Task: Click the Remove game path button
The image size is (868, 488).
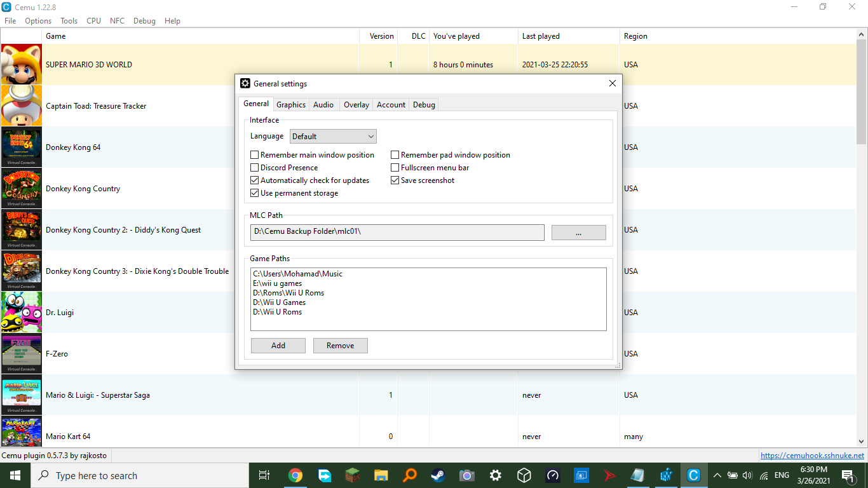Action: 341,346
